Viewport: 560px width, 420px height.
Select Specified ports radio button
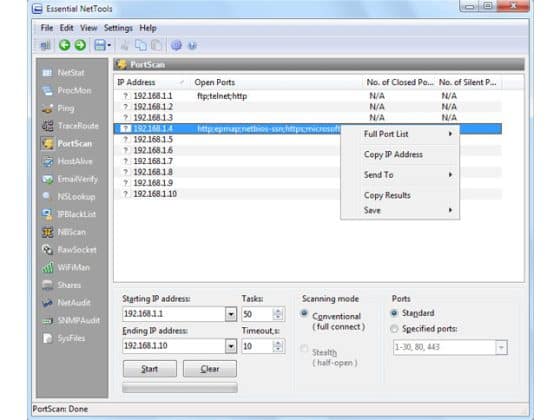394,329
